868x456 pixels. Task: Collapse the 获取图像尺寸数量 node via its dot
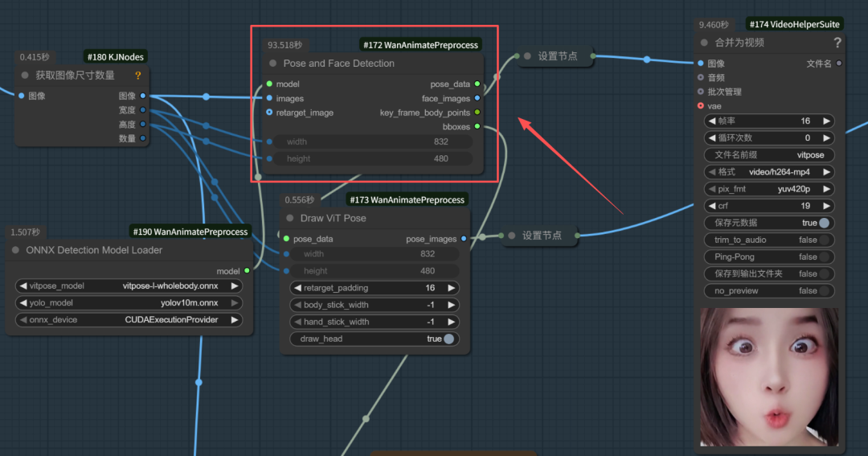25,76
